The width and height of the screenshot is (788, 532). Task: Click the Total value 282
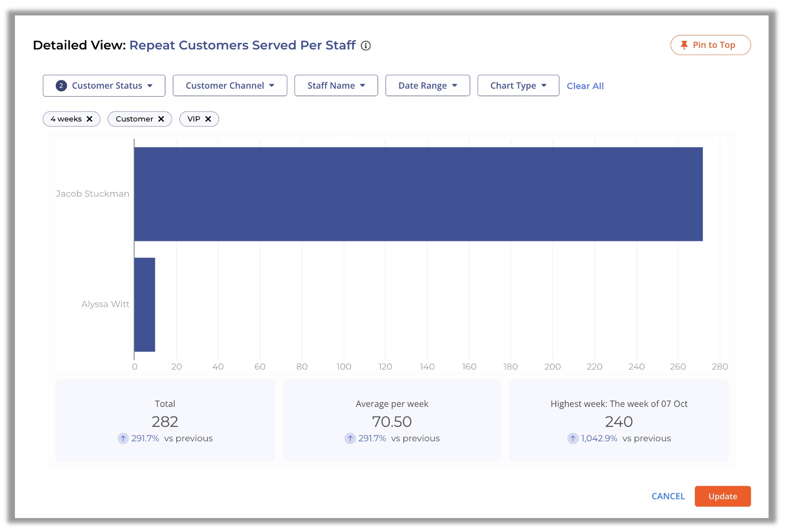tap(165, 422)
